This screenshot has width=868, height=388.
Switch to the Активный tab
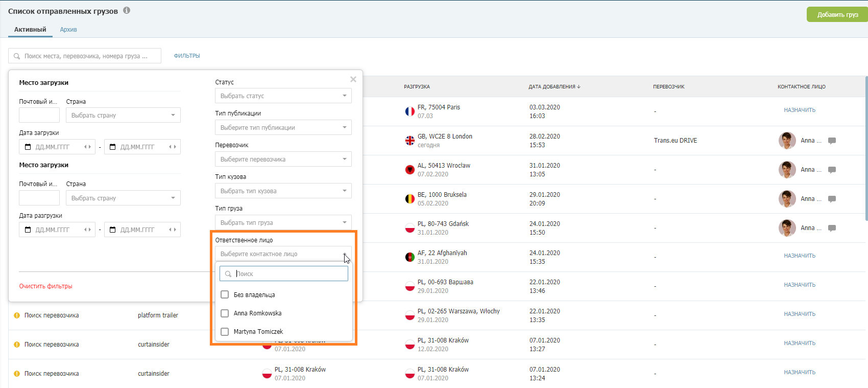click(30, 30)
